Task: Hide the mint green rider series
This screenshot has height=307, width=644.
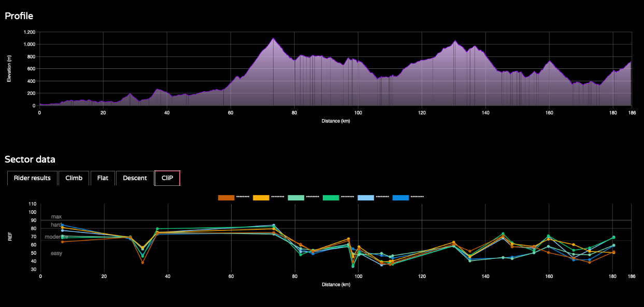Action: tap(296, 197)
